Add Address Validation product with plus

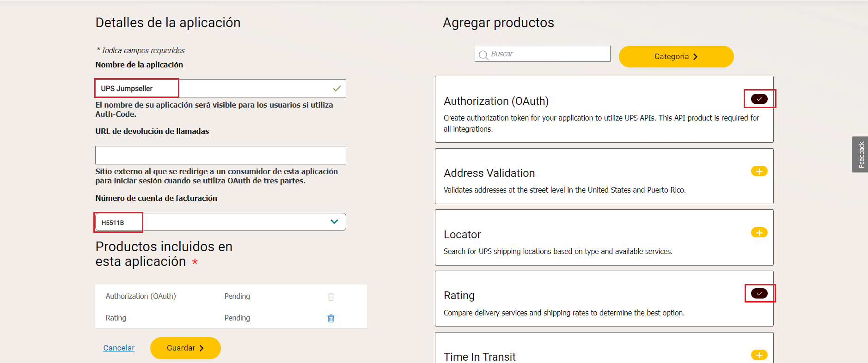[x=759, y=171]
